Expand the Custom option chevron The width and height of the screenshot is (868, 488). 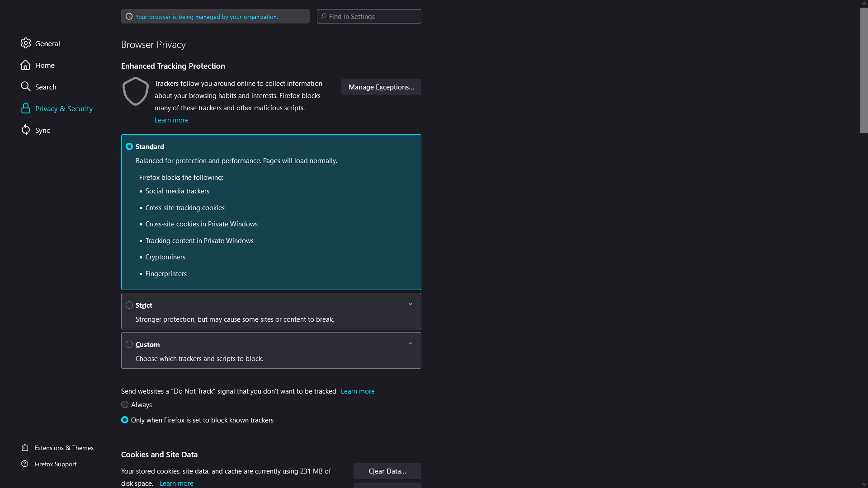410,343
